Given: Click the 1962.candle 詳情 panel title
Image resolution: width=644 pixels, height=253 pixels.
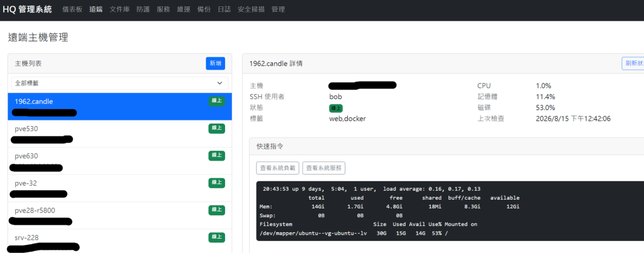Looking at the screenshot, I should [277, 63].
